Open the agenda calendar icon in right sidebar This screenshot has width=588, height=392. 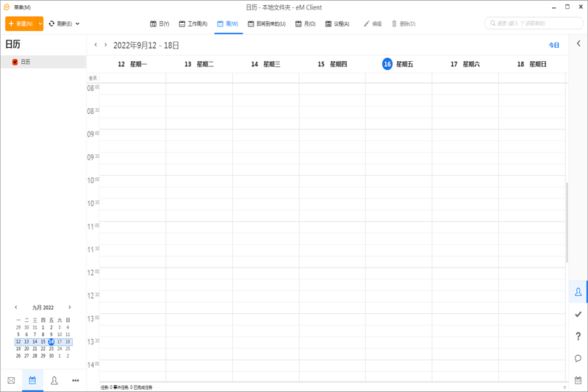coord(578,380)
